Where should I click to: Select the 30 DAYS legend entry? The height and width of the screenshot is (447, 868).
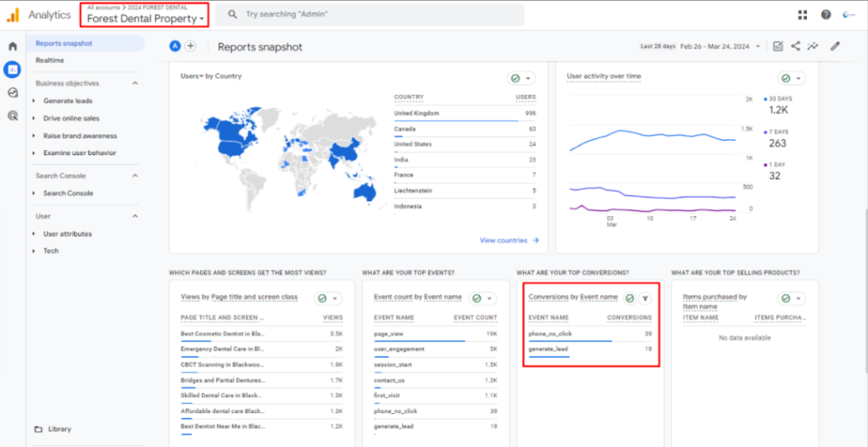778,104
